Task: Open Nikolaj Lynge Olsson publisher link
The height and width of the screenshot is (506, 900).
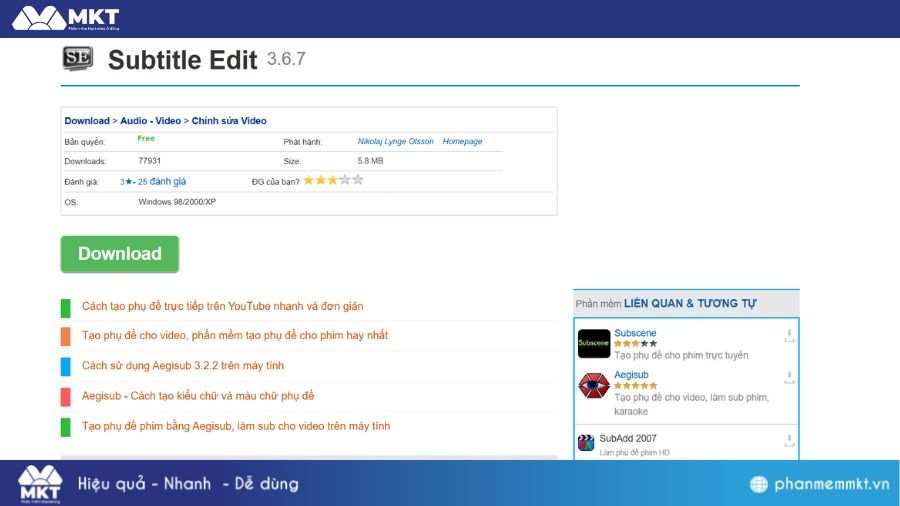Action: 395,141
